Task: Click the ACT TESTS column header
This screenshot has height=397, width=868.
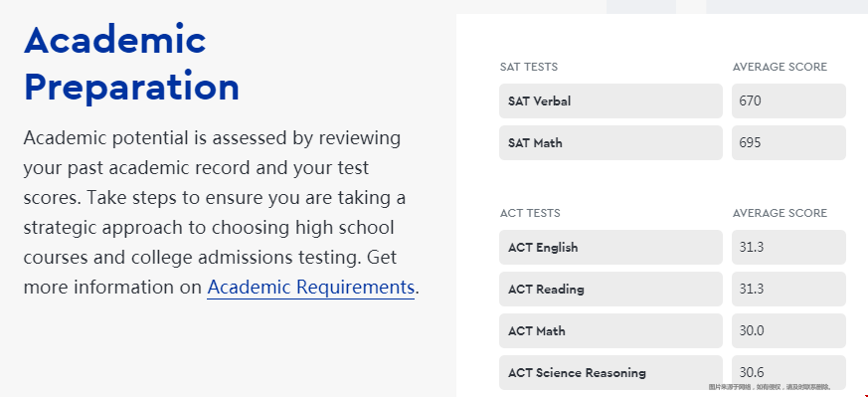Action: [x=530, y=213]
